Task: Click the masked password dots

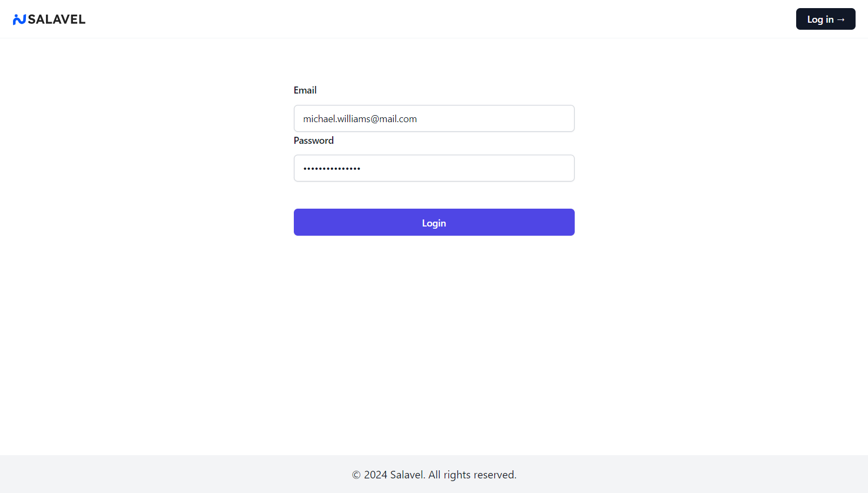Action: click(332, 169)
